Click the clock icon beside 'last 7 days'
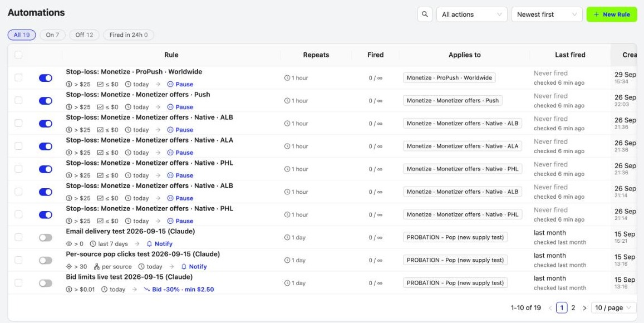This screenshot has height=323, width=644. point(93,244)
